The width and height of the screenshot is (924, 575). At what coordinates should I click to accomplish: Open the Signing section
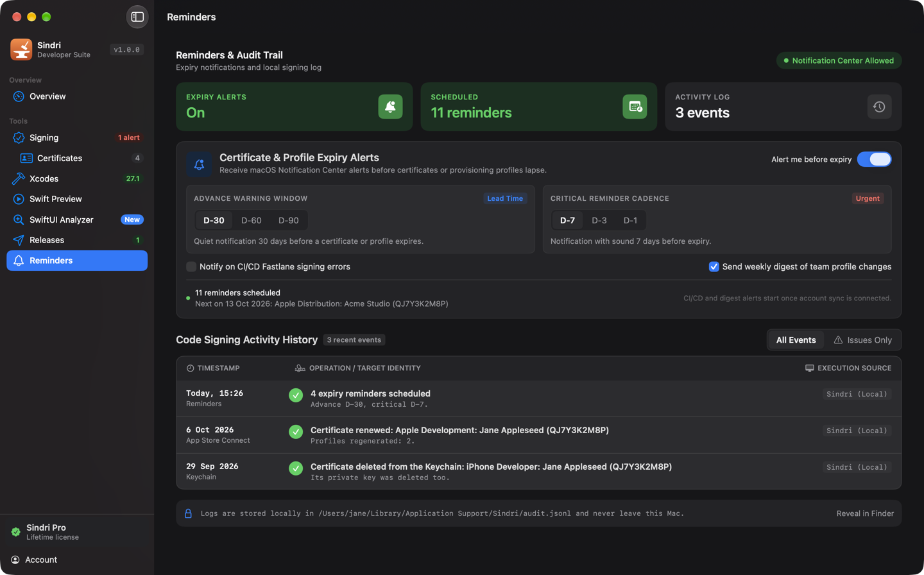[x=77, y=137]
